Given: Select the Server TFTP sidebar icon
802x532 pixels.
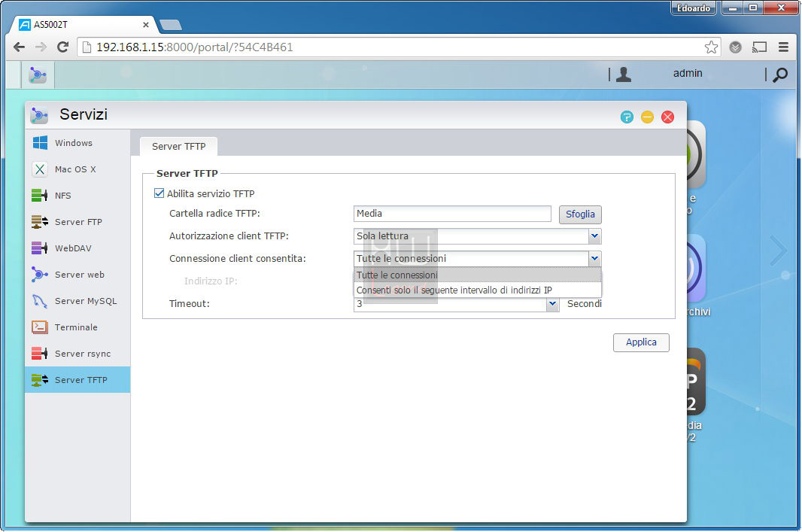Looking at the screenshot, I should click(x=40, y=380).
